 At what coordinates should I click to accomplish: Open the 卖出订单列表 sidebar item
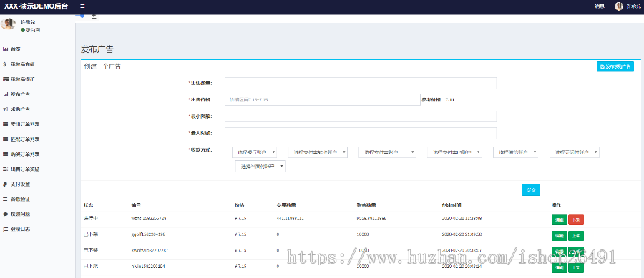click(25, 124)
